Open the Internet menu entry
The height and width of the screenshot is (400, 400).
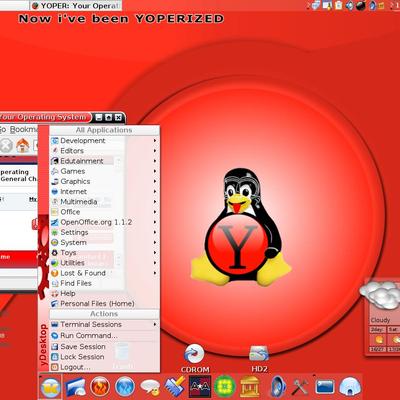(x=104, y=192)
